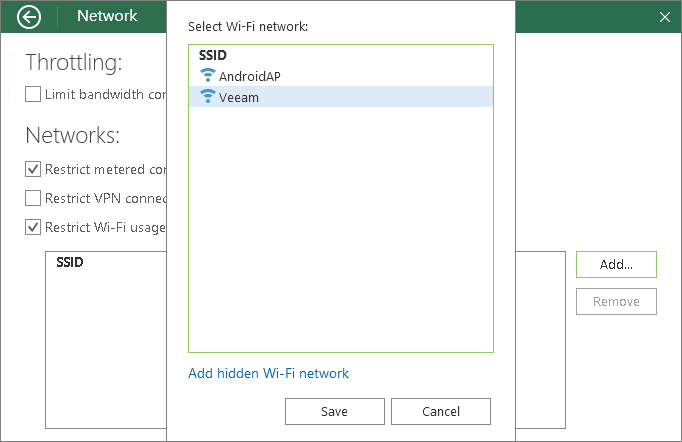Click the Add... button
This screenshot has width=682, height=442.
[616, 264]
